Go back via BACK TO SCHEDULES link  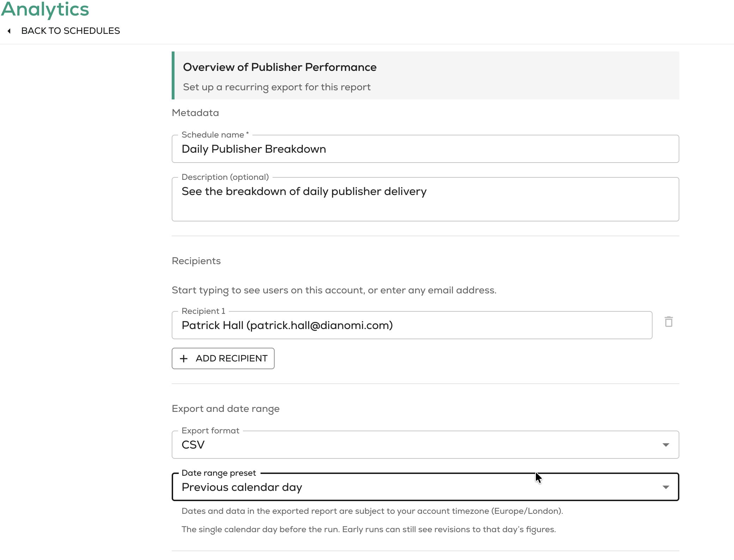[71, 31]
